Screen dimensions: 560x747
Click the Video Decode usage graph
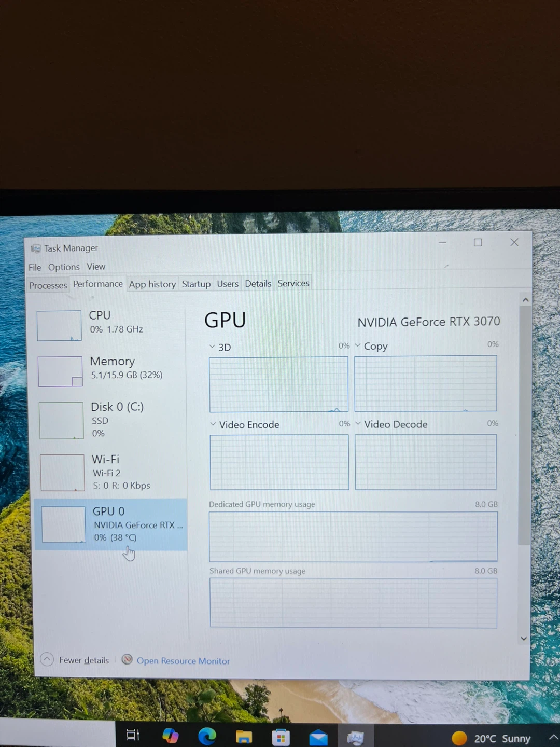426,462
